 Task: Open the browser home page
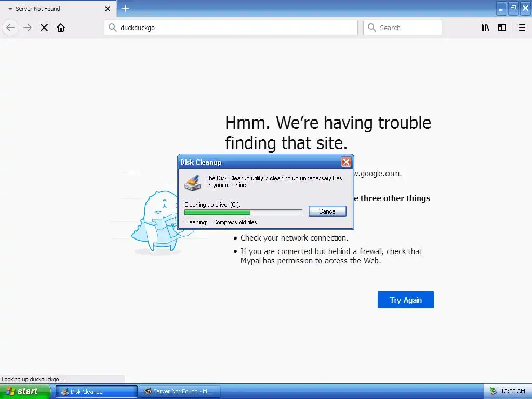[61, 28]
